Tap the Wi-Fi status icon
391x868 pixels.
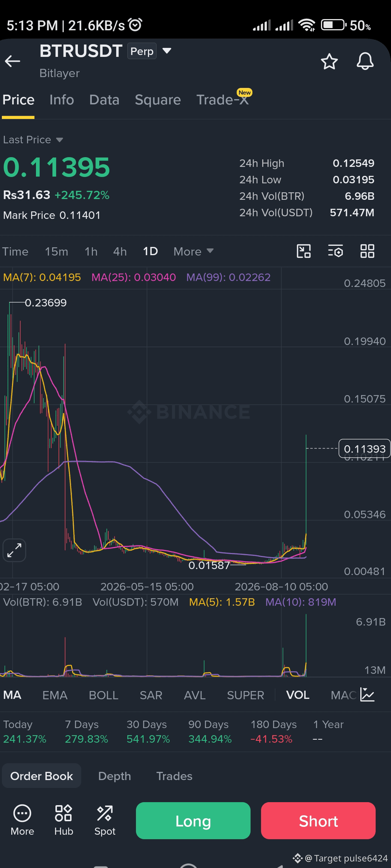307,25
